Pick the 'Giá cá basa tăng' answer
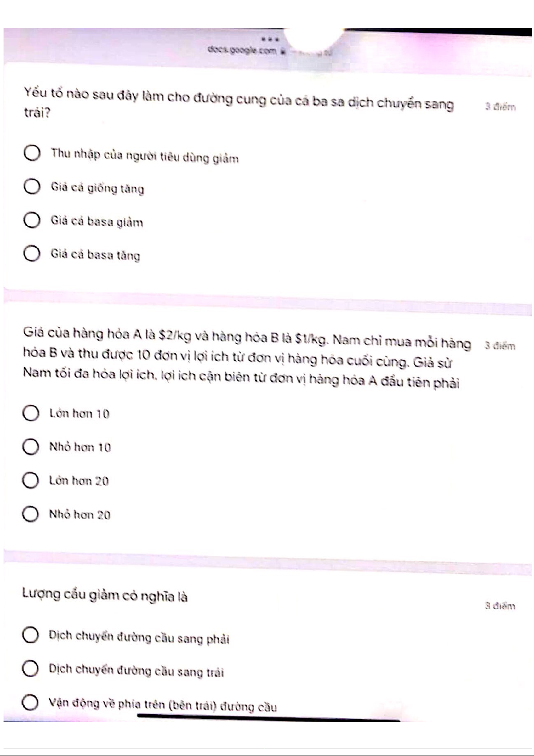The height and width of the screenshot is (756, 534). coord(32,254)
